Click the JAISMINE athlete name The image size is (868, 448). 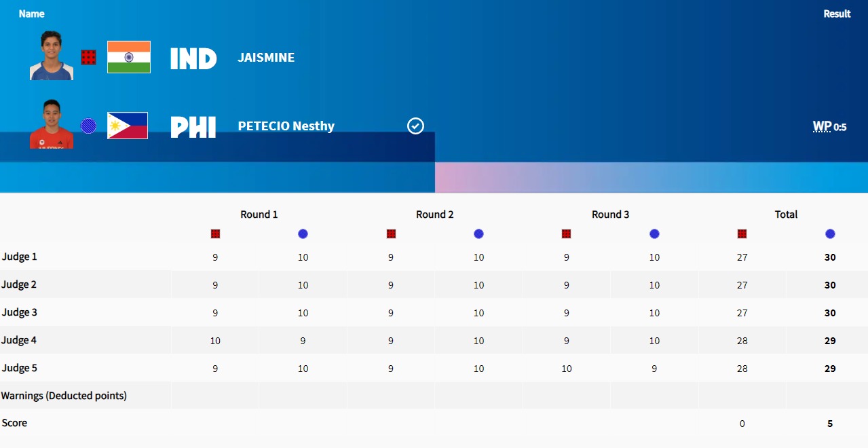[x=266, y=58]
